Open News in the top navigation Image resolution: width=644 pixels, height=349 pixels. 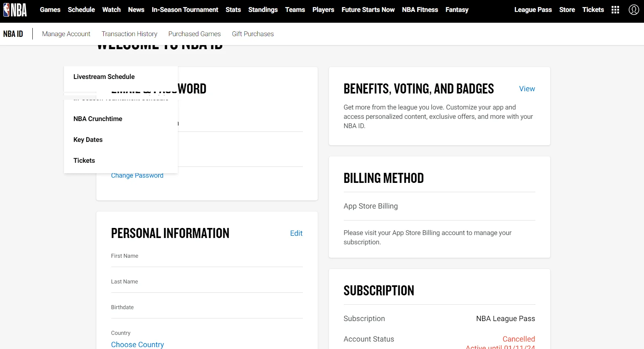tap(136, 10)
